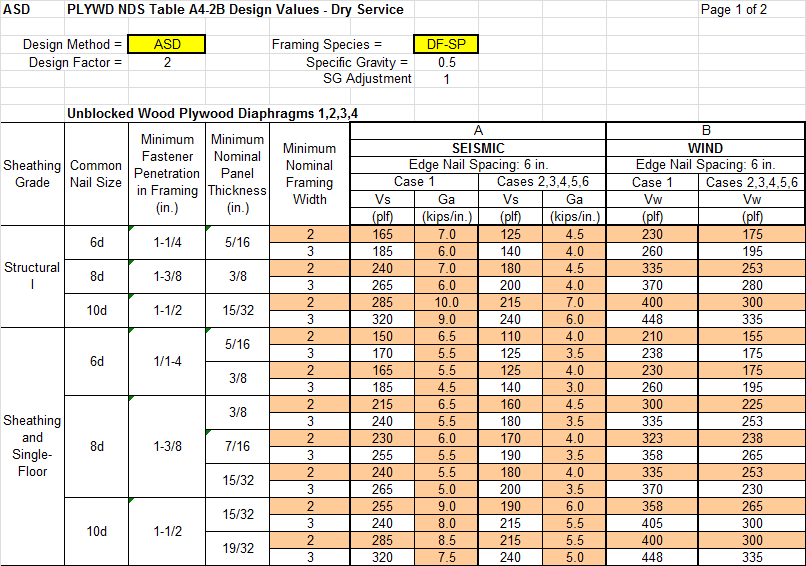Click the wind value 323 cell

[x=652, y=438]
